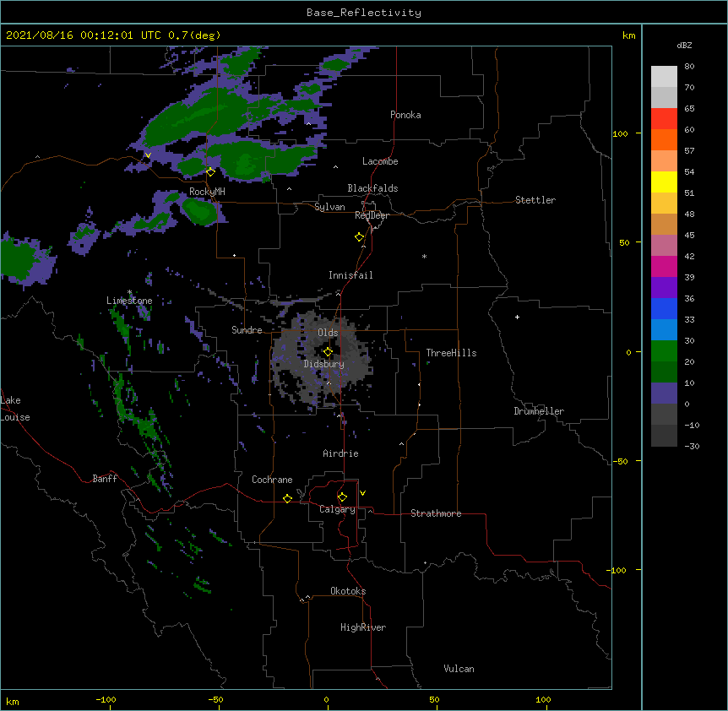Screen dimensions: 728x711
Task: Click the purple 10 dBZ legend swatch
Action: pos(664,393)
